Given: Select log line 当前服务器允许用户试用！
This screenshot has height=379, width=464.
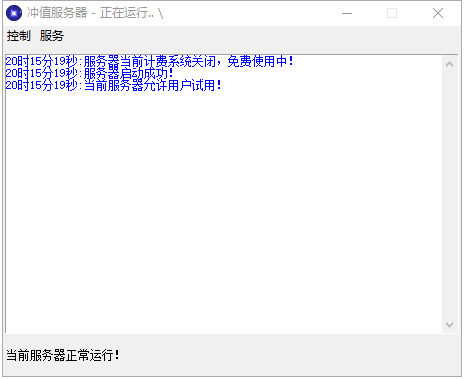Looking at the screenshot, I should pyautogui.click(x=114, y=85).
